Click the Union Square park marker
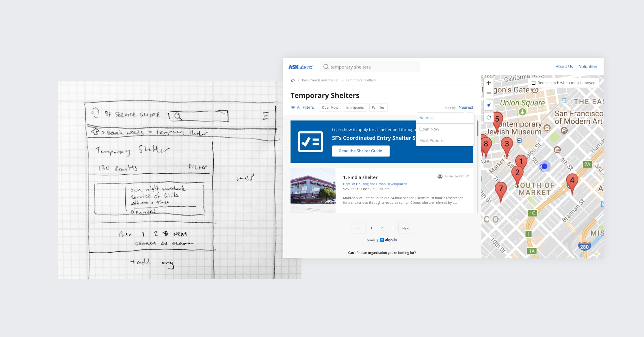644x337 pixels. [522, 112]
